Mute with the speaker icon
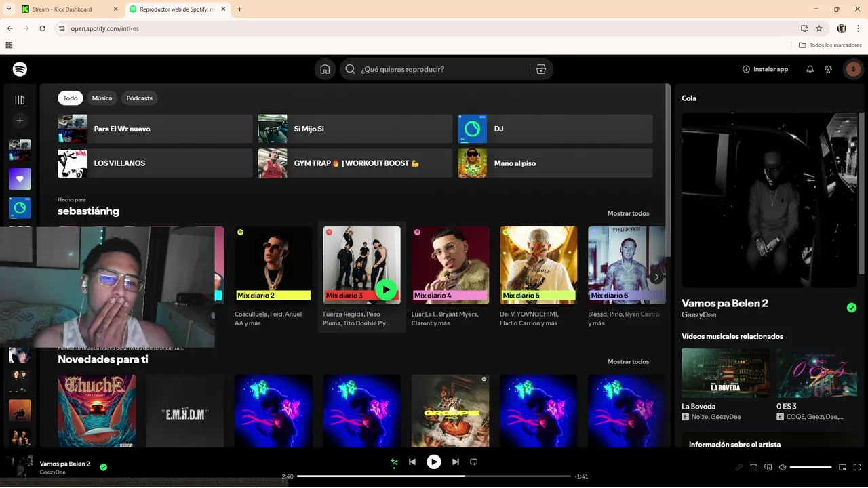Image resolution: width=868 pixels, height=488 pixels. (x=783, y=467)
